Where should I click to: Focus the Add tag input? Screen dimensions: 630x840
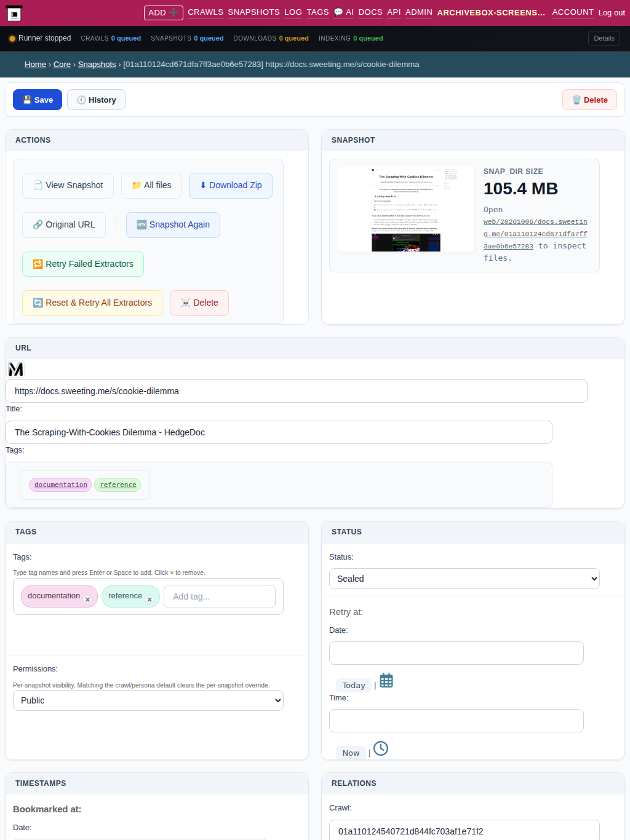220,596
